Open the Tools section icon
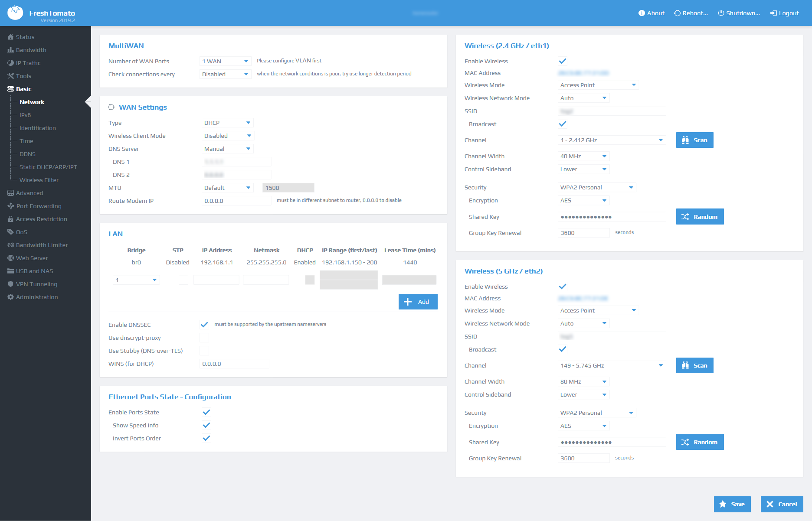Image resolution: width=812 pixels, height=521 pixels. (10, 76)
